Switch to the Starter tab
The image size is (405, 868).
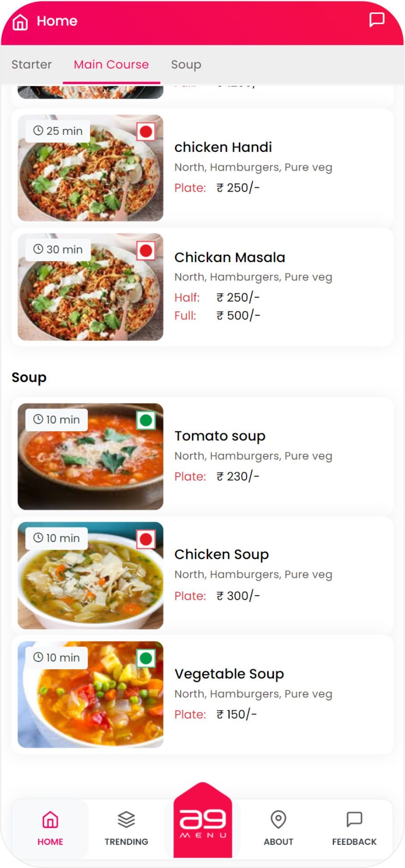[31, 64]
